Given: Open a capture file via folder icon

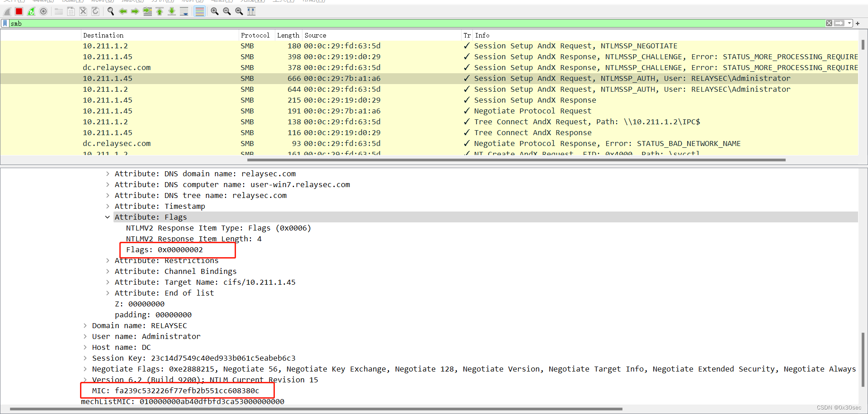Looking at the screenshot, I should click(59, 11).
